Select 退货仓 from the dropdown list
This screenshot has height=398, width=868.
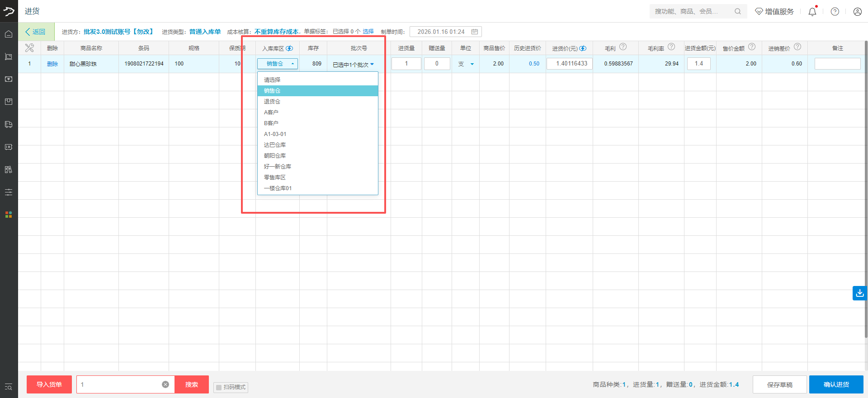tap(272, 102)
